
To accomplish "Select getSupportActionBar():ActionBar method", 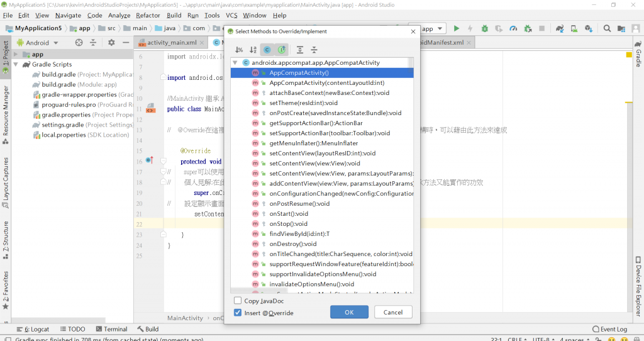I will coord(322,123).
